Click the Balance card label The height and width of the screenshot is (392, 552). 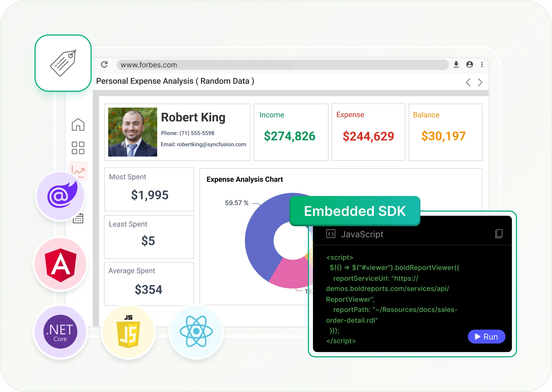[x=426, y=115]
